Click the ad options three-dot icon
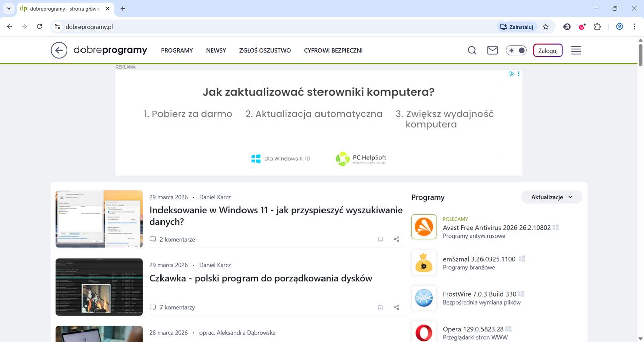Viewport: 644px width, 342px height. point(519,74)
